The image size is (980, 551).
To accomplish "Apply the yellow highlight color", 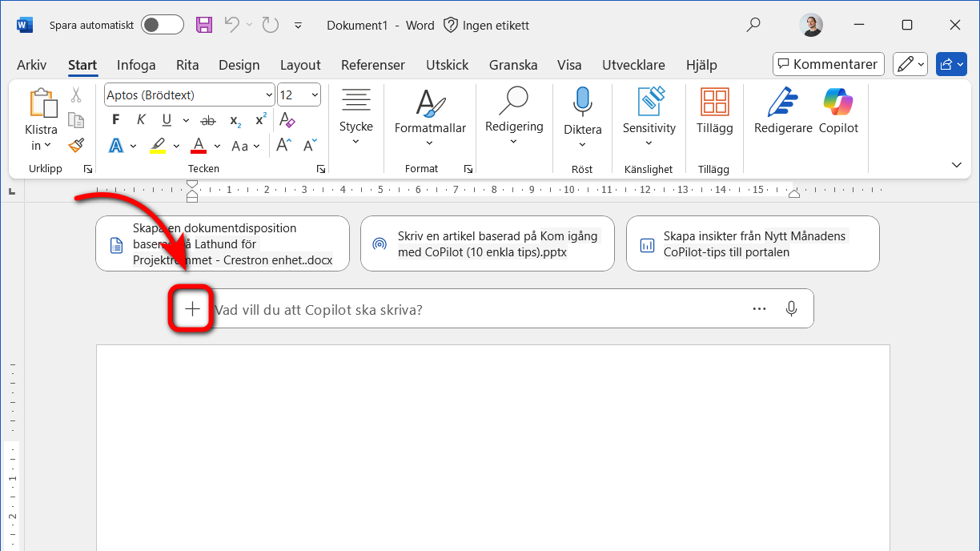I will 158,146.
